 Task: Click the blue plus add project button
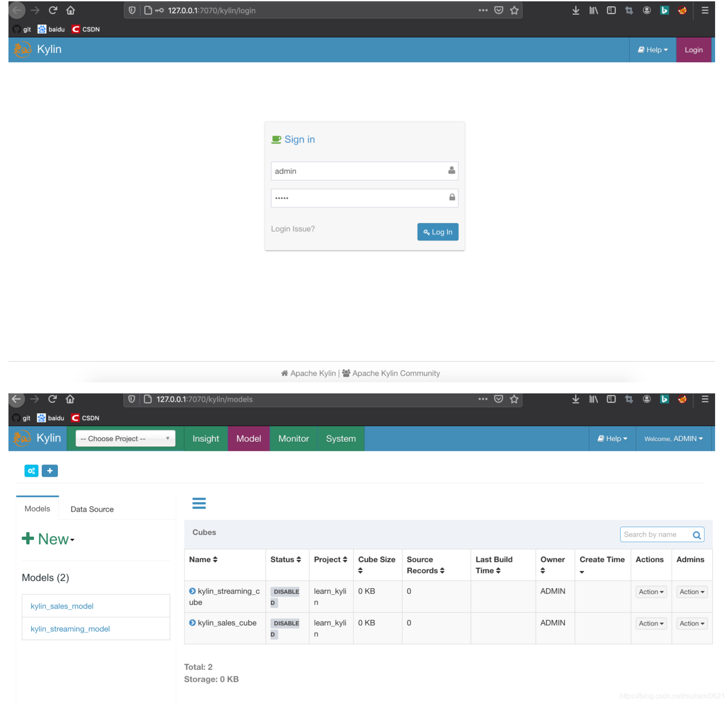[50, 471]
